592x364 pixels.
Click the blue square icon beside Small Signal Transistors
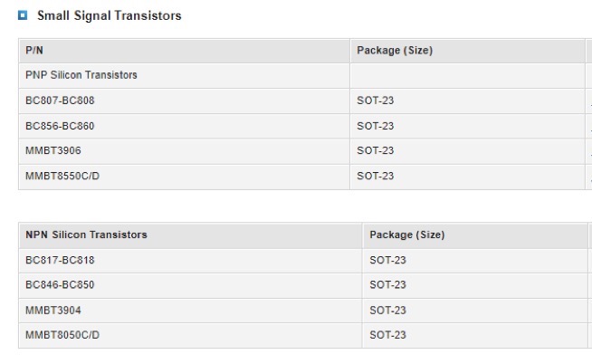click(x=24, y=15)
